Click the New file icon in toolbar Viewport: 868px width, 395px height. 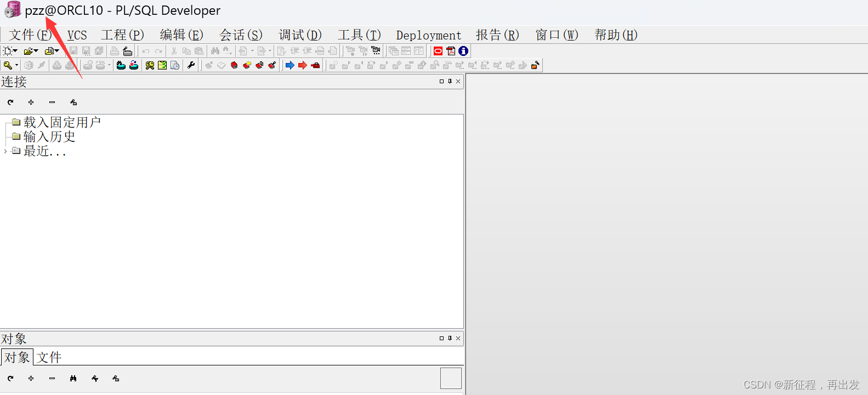pyautogui.click(x=8, y=51)
